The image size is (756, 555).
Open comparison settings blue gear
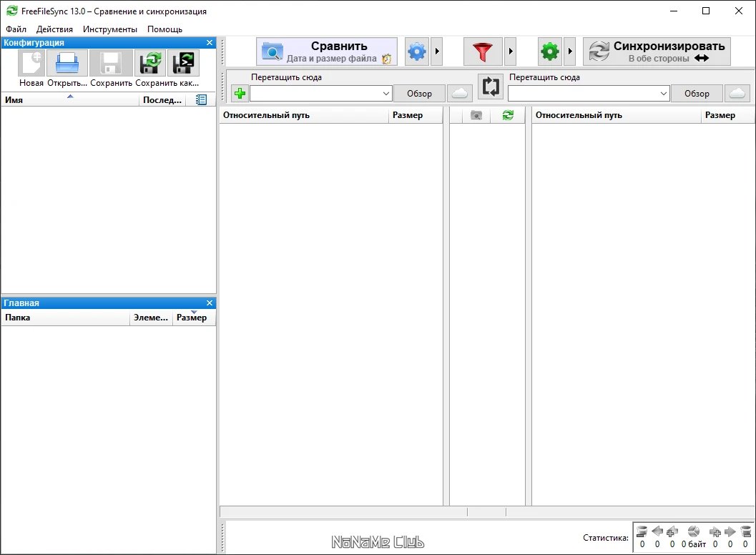click(x=417, y=51)
